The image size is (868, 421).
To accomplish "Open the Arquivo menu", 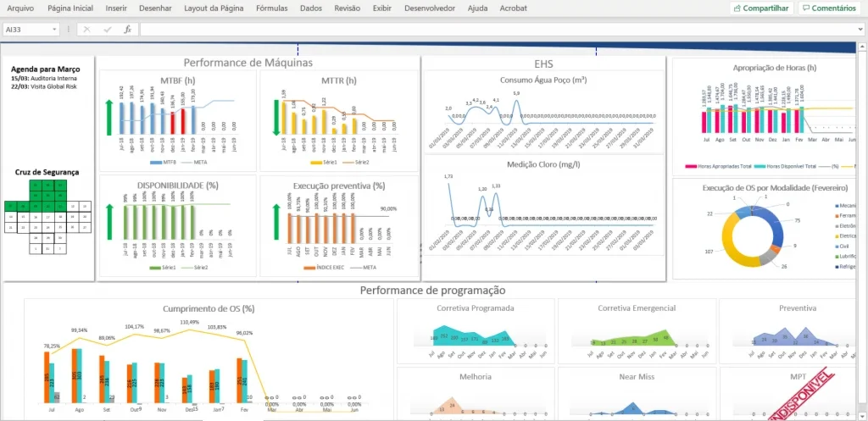I will click(20, 8).
